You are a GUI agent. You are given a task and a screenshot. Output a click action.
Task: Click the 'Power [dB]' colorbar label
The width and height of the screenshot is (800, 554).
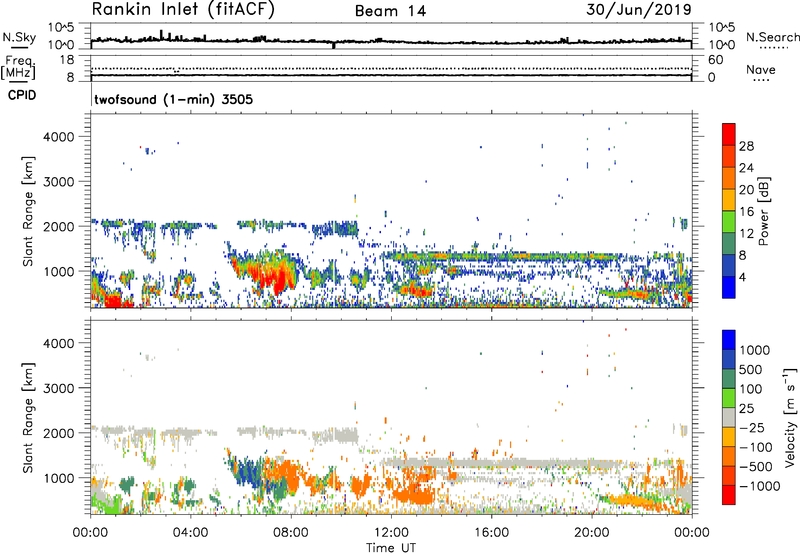pyautogui.click(x=764, y=211)
